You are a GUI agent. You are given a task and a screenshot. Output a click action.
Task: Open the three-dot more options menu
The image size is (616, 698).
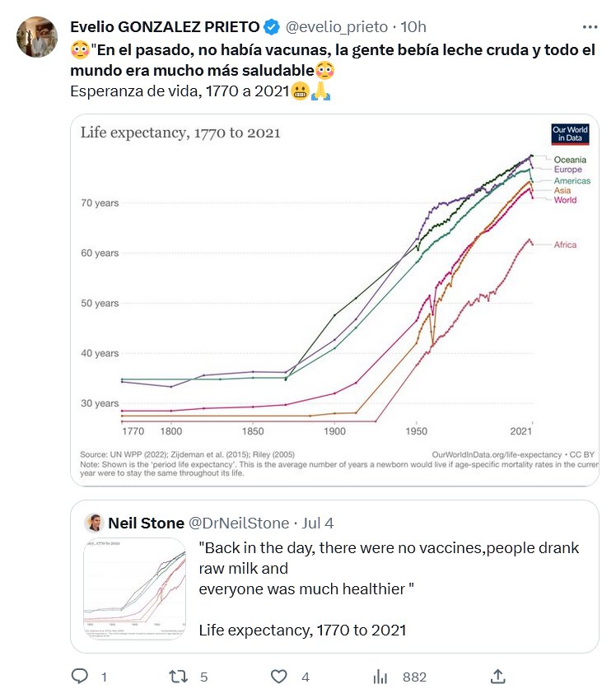pos(590,28)
